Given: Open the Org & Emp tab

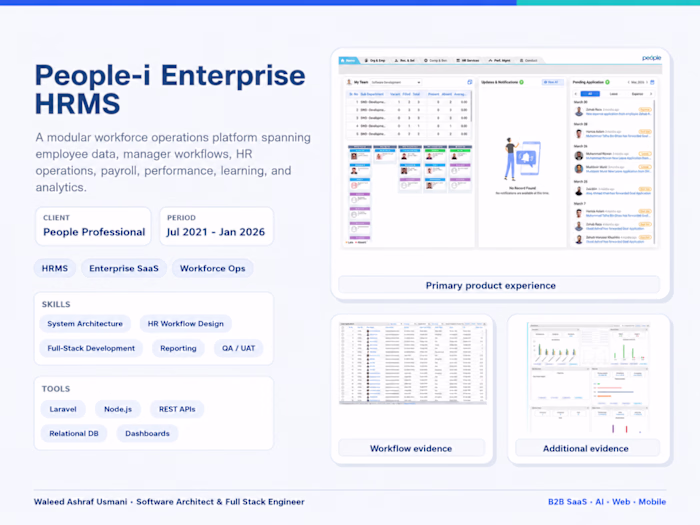Looking at the screenshot, I should click(375, 60).
